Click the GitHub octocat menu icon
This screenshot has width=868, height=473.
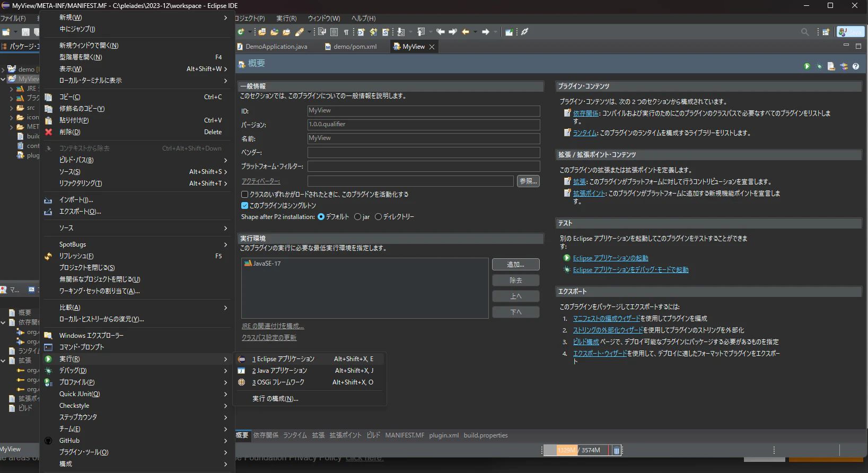click(48, 441)
